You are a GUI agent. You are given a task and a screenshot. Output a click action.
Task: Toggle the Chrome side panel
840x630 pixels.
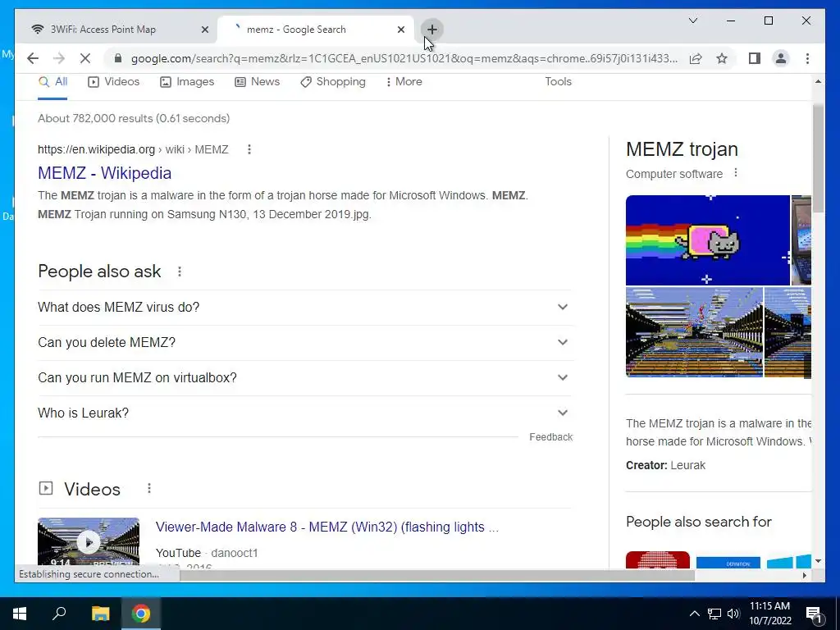click(x=755, y=58)
